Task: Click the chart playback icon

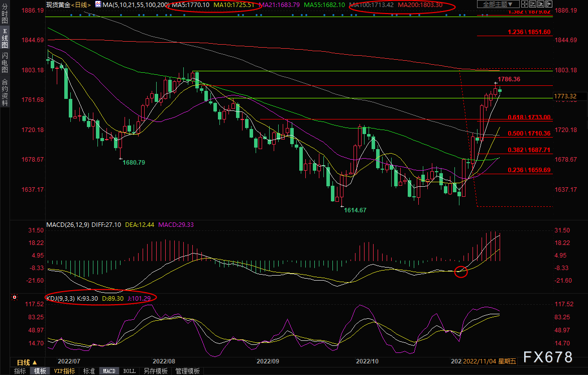Action: [542, 5]
